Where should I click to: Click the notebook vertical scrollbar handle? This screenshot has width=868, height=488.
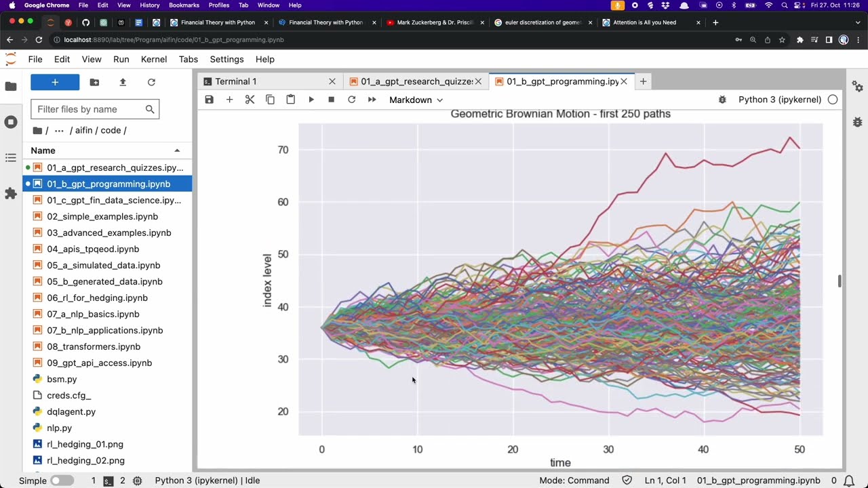pos(840,281)
